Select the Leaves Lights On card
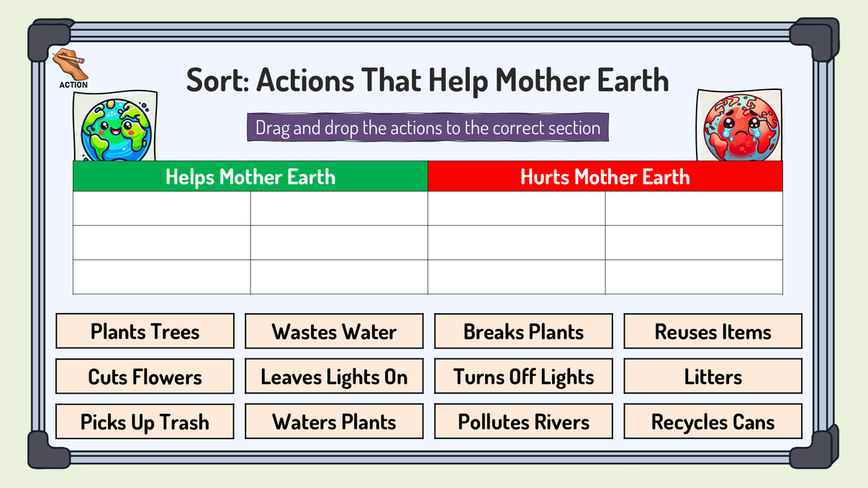The height and width of the screenshot is (488, 868). [334, 376]
